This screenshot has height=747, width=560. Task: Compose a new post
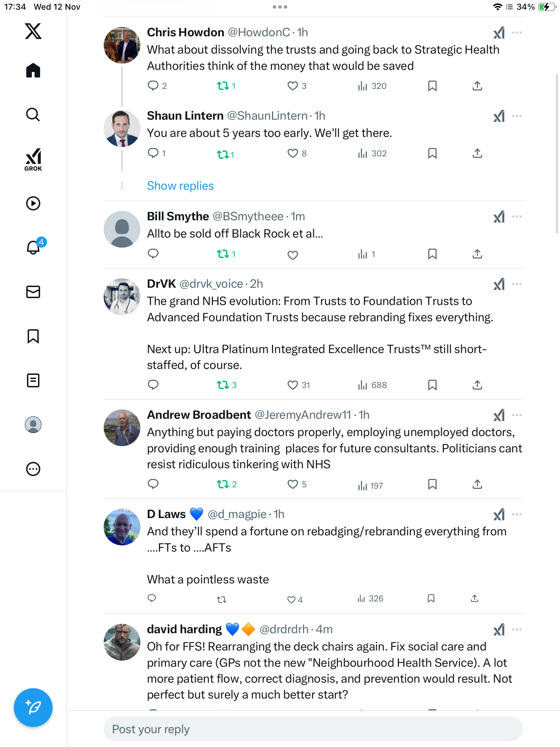[x=33, y=707]
